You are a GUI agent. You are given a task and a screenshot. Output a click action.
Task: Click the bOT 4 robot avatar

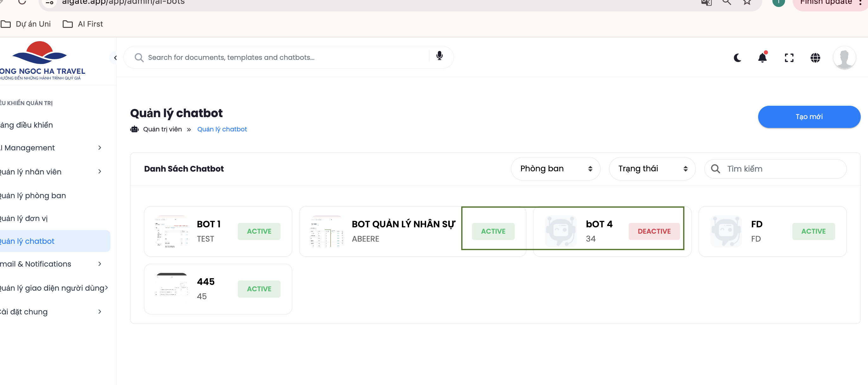click(x=560, y=231)
